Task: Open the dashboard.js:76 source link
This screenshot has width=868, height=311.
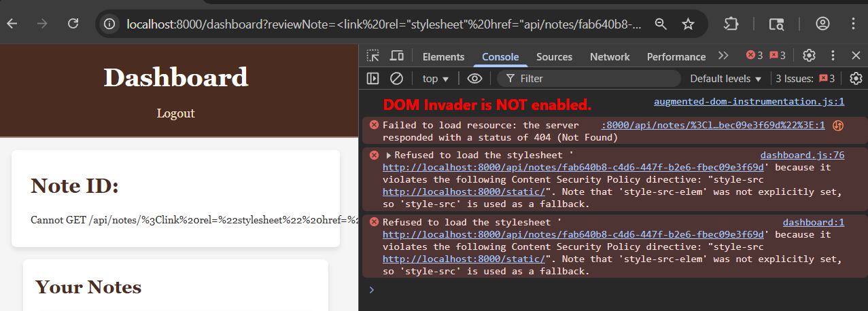Action: click(x=802, y=155)
